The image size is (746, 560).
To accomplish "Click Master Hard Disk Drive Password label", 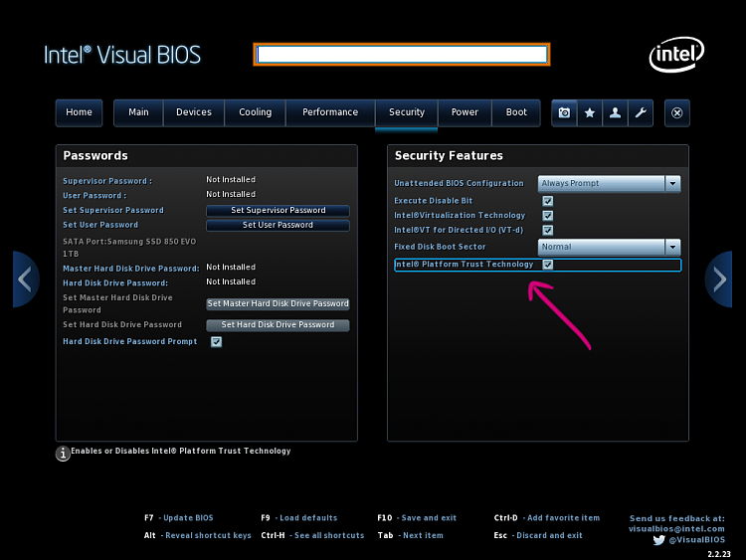I will tap(131, 269).
